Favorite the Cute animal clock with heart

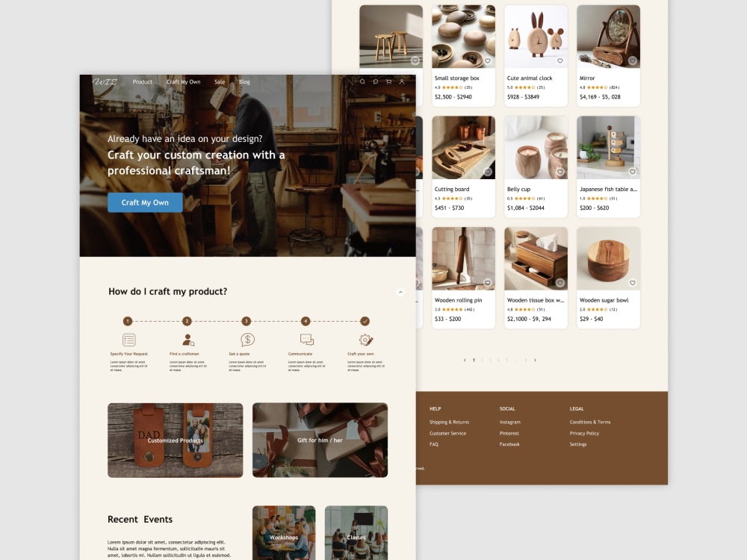560,60
